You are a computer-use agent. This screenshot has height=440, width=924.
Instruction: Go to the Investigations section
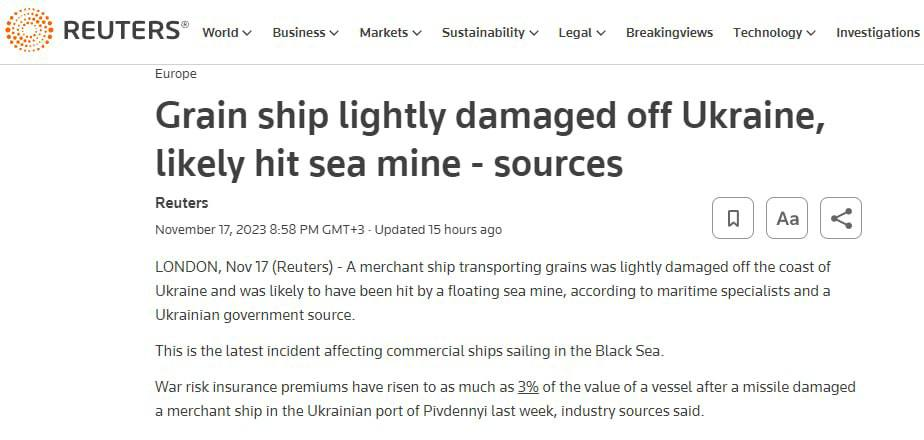(x=877, y=32)
